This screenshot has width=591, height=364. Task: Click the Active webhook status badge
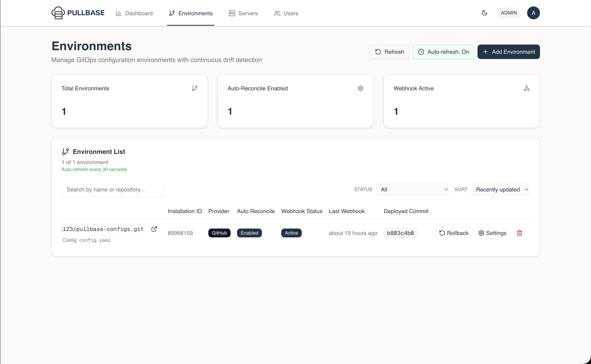coord(291,233)
